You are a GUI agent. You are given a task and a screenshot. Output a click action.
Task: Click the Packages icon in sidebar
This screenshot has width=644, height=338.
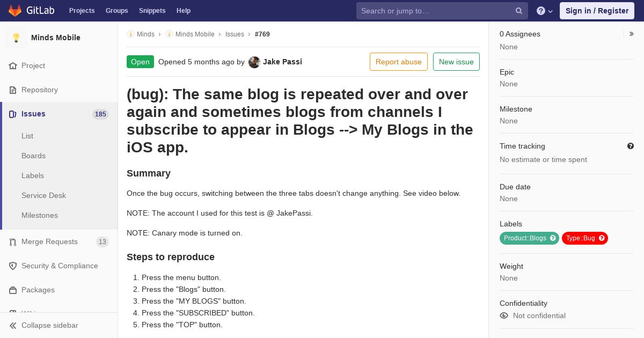[13, 290]
